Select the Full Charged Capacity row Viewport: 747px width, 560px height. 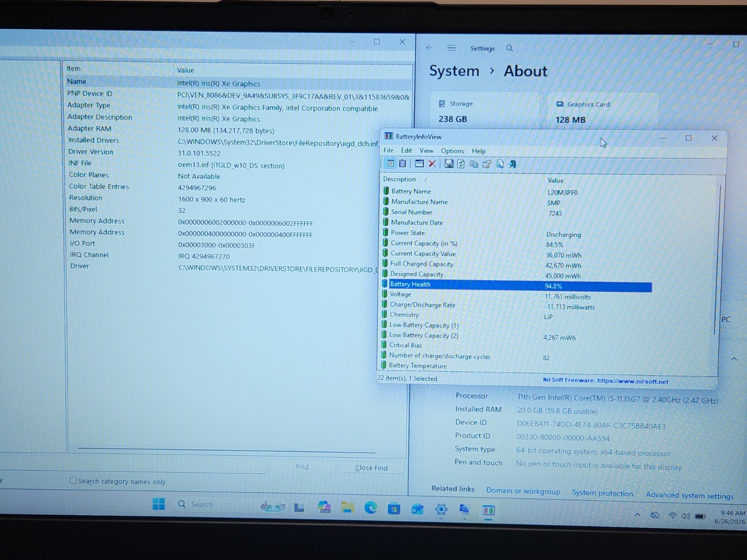pos(516,264)
